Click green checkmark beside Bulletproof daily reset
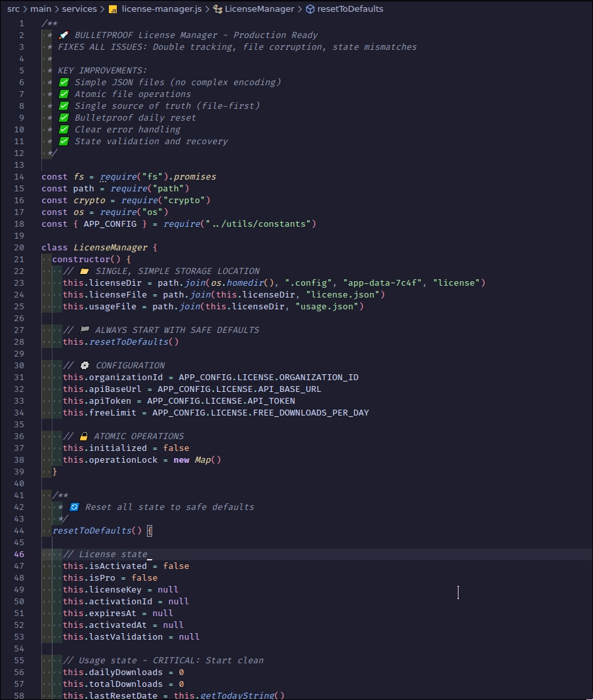The height and width of the screenshot is (700, 593). tap(64, 117)
